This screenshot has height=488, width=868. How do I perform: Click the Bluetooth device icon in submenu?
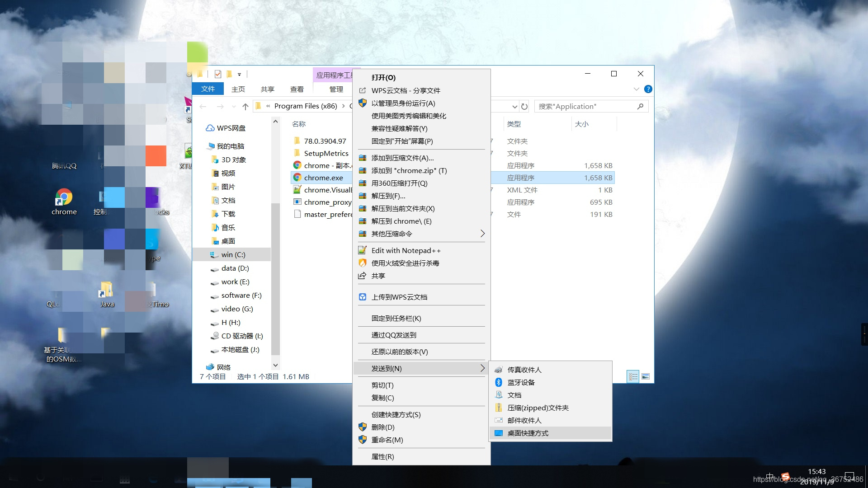(x=499, y=382)
